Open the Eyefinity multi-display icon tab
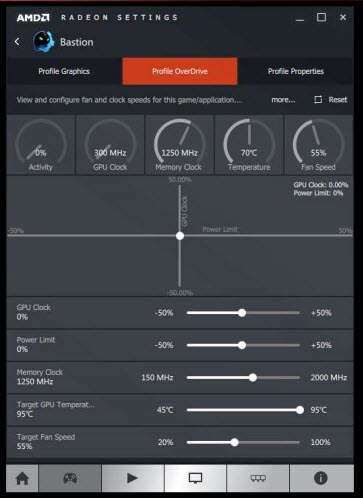 258,478
